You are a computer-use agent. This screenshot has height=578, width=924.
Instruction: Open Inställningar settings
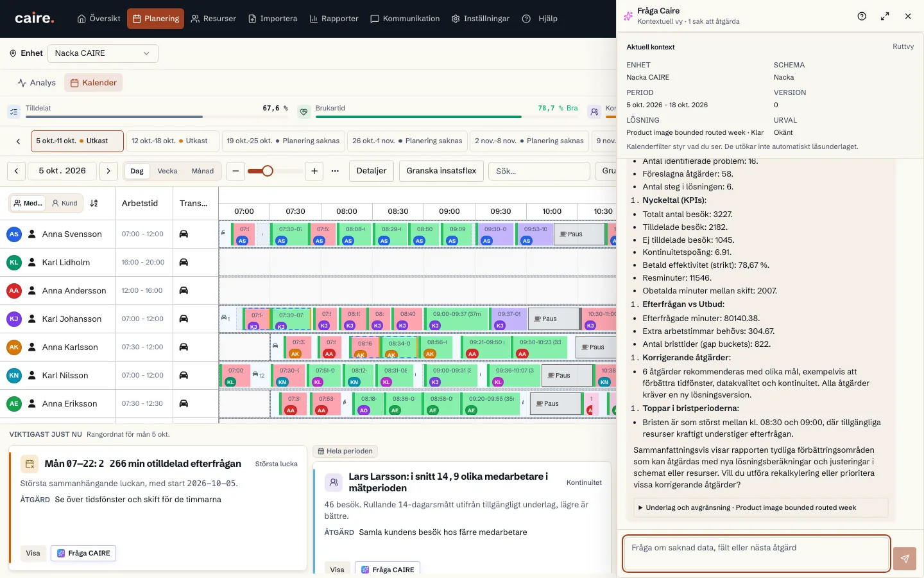(x=481, y=19)
